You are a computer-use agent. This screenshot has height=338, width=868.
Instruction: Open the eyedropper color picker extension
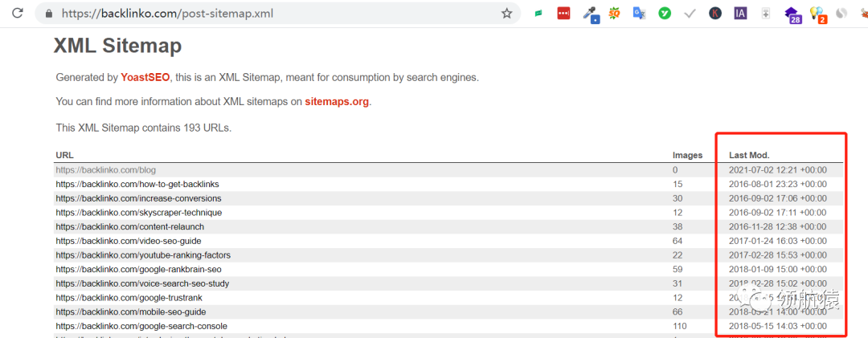point(591,14)
